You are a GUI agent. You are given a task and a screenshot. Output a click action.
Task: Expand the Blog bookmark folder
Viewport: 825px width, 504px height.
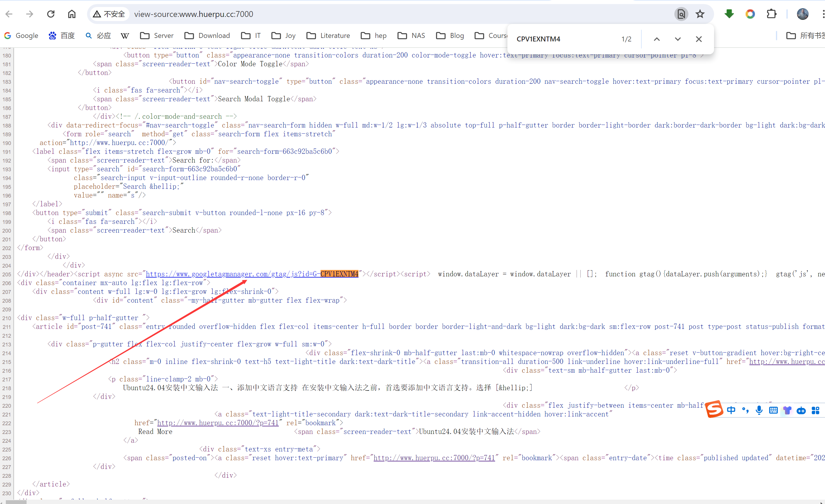click(x=450, y=36)
